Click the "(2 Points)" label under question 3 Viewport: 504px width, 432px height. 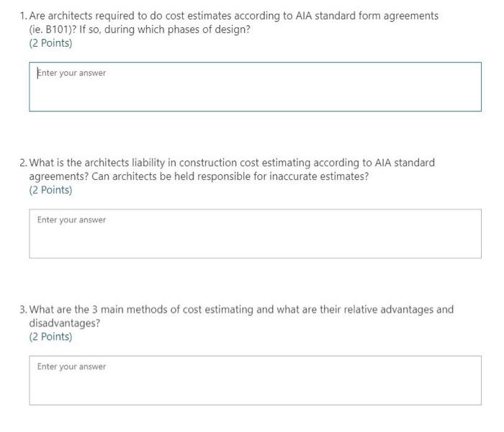[x=50, y=336]
